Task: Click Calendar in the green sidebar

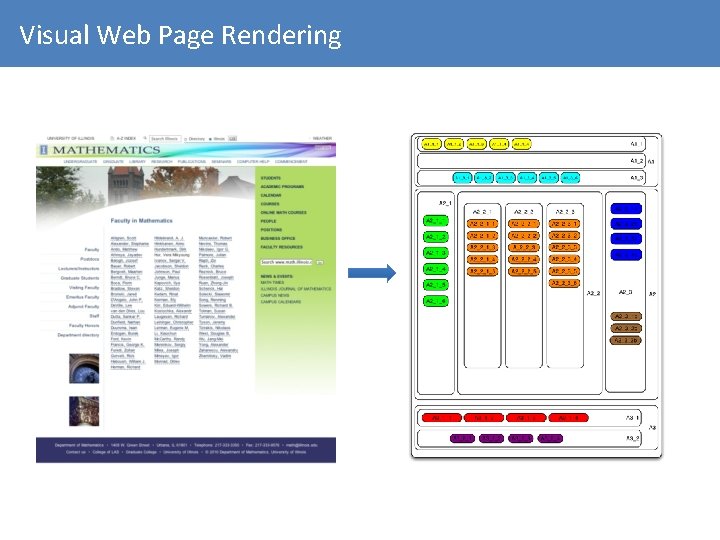Action: 271,195
